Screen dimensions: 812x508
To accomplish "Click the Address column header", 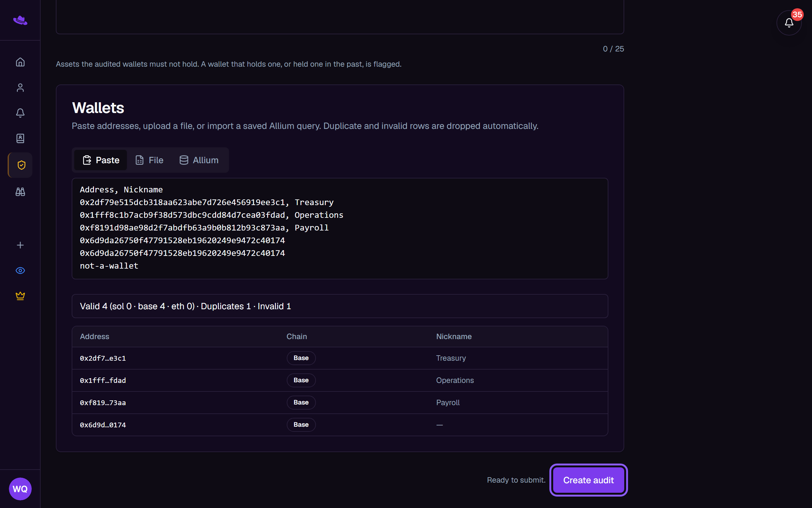I will tap(94, 336).
